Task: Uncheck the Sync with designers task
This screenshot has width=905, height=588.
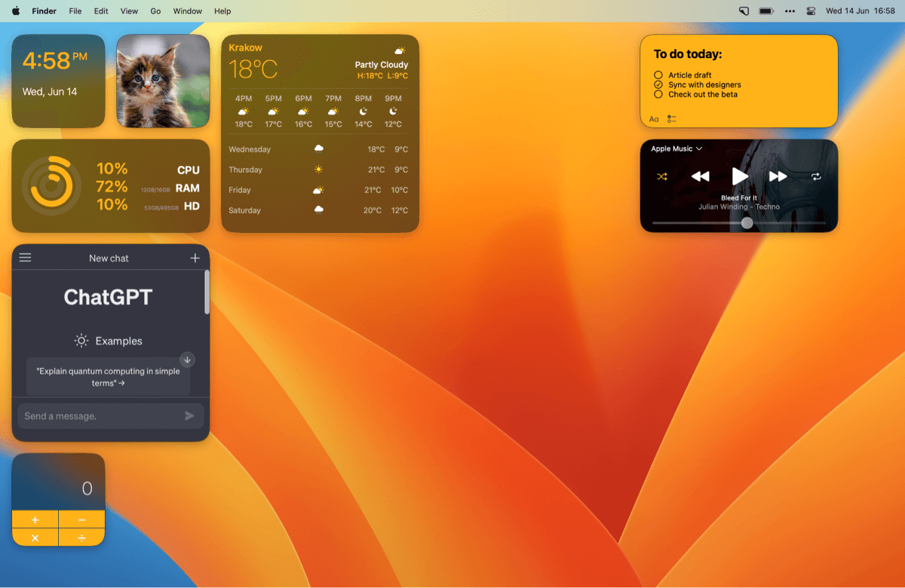Action: 658,85
